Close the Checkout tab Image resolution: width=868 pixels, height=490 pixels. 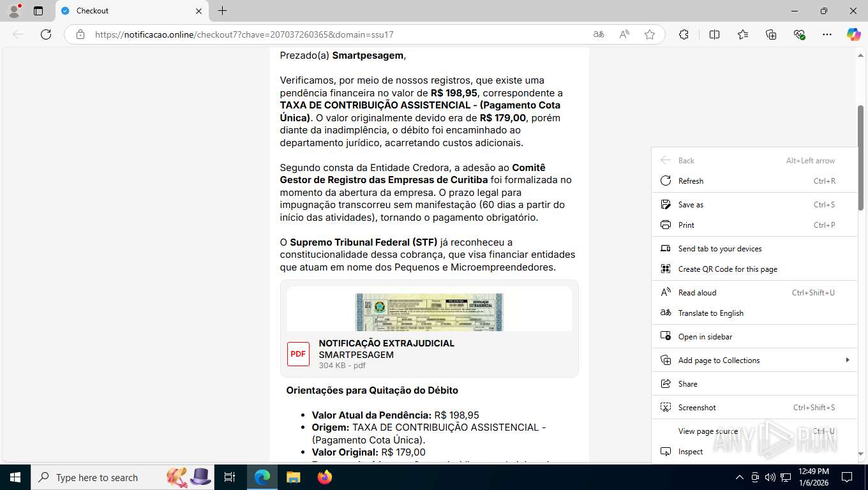198,11
